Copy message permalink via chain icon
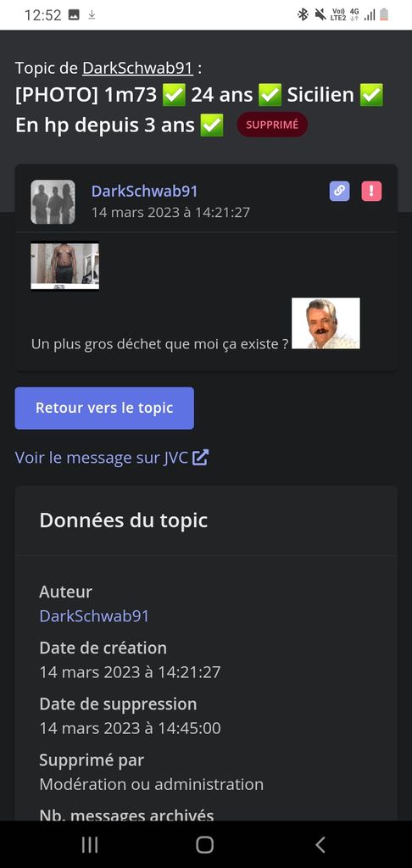 point(339,192)
